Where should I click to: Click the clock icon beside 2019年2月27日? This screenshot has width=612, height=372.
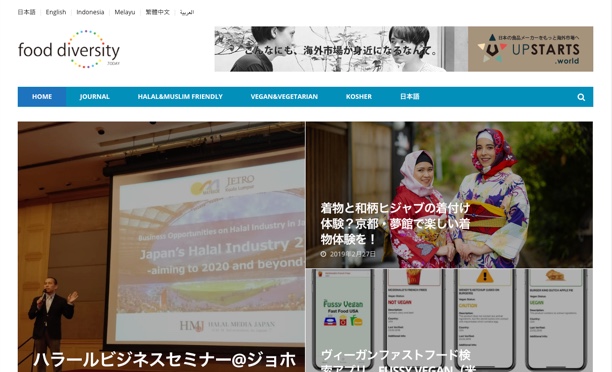coord(323,254)
